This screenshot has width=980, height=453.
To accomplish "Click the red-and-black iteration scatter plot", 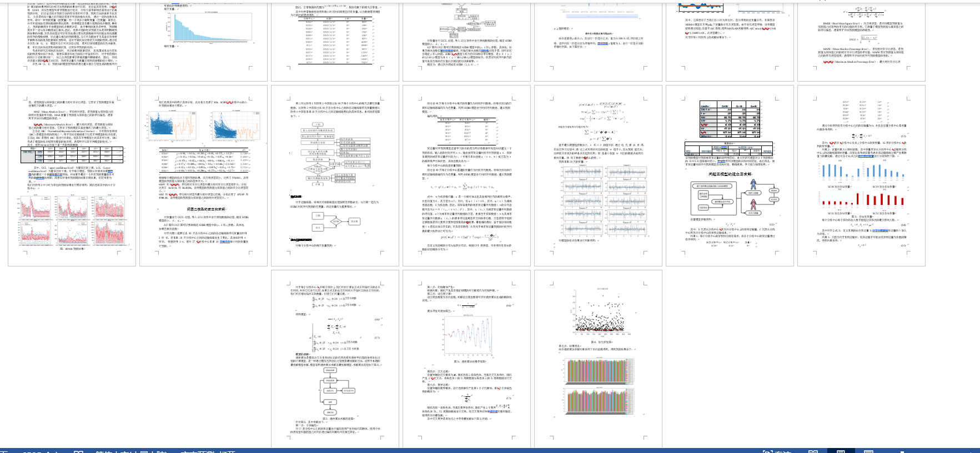I will 600,313.
